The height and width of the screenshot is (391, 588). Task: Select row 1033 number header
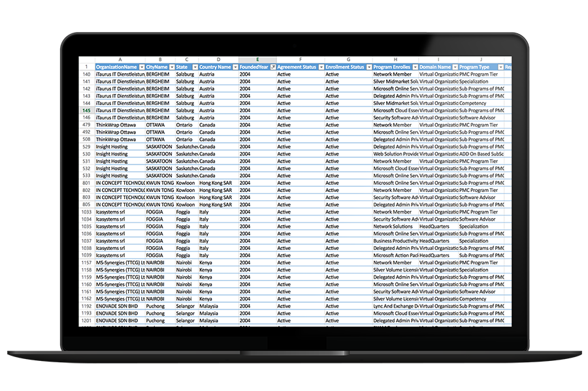tap(87, 212)
